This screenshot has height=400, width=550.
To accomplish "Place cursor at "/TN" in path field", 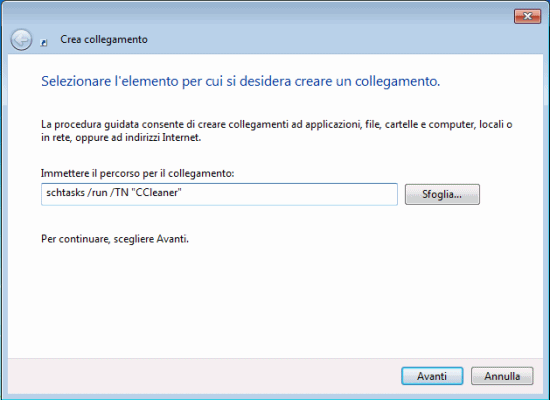I will (x=119, y=193).
